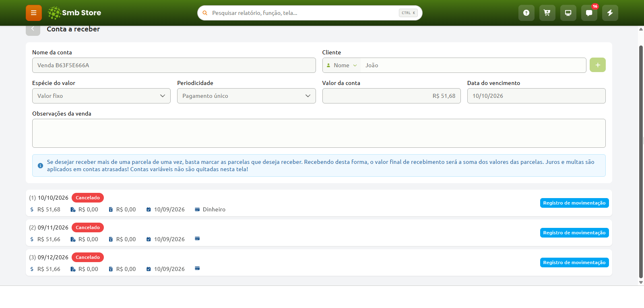The width and height of the screenshot is (644, 308).
Task: Click the CTRL K shortcut hint
Action: point(408,13)
